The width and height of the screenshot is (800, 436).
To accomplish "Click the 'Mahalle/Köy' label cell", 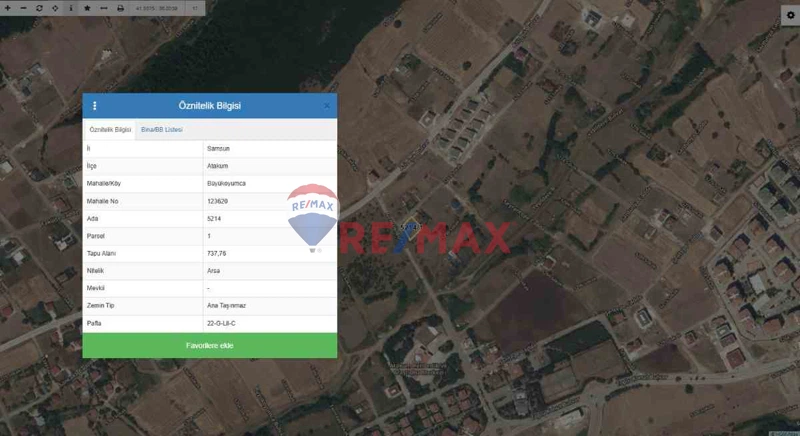I will (x=143, y=183).
